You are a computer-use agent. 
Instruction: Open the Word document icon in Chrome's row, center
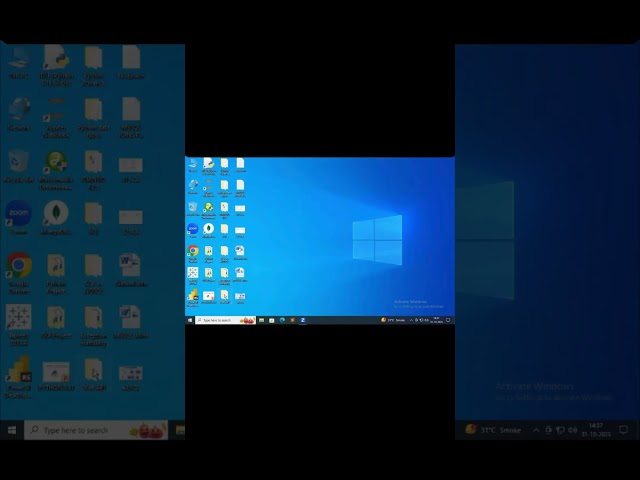240,251
